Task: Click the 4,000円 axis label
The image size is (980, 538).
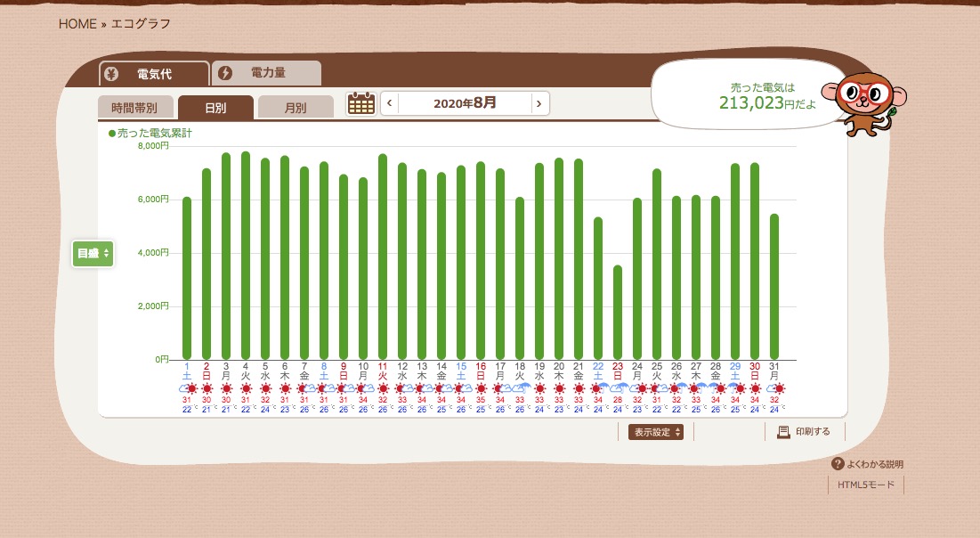Action: click(x=154, y=253)
